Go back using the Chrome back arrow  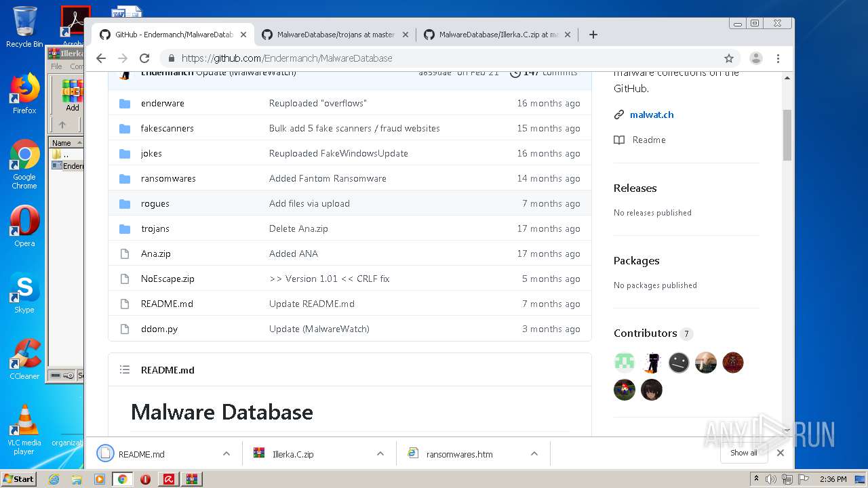click(101, 58)
